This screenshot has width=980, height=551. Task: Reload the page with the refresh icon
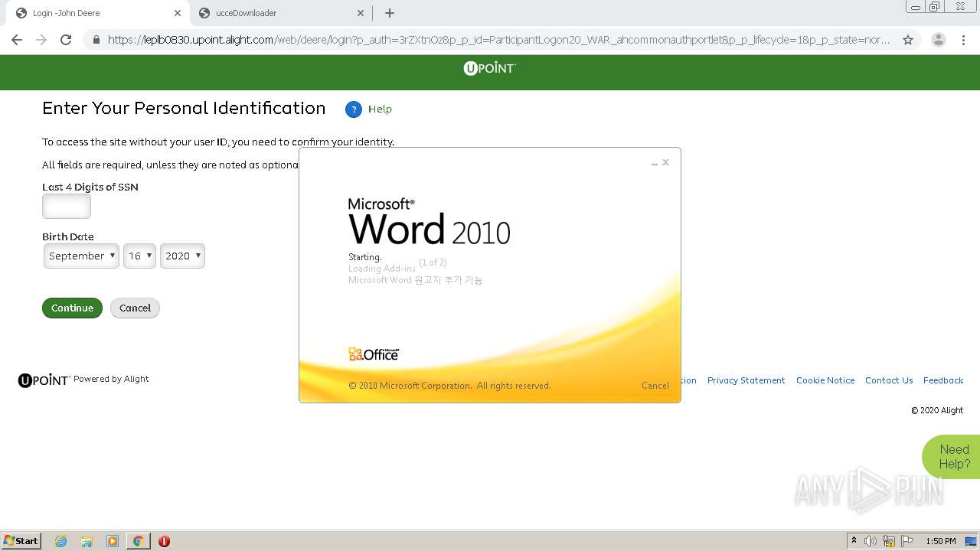click(66, 40)
